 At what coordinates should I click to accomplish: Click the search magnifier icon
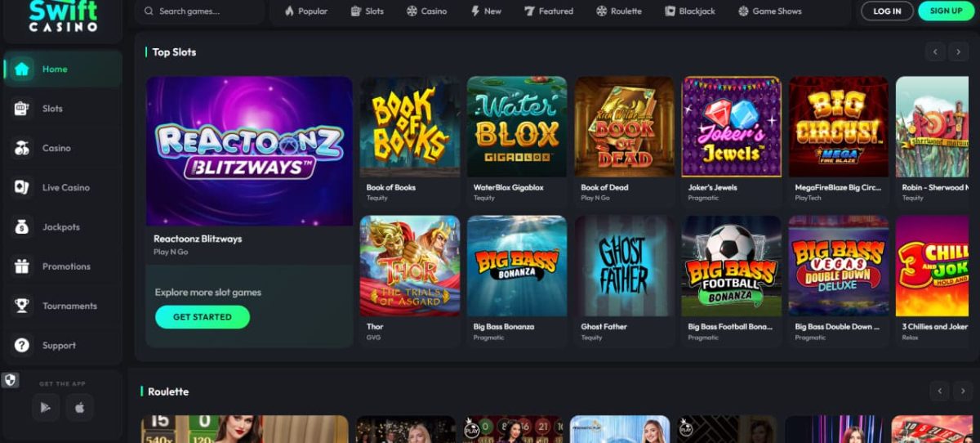[149, 11]
